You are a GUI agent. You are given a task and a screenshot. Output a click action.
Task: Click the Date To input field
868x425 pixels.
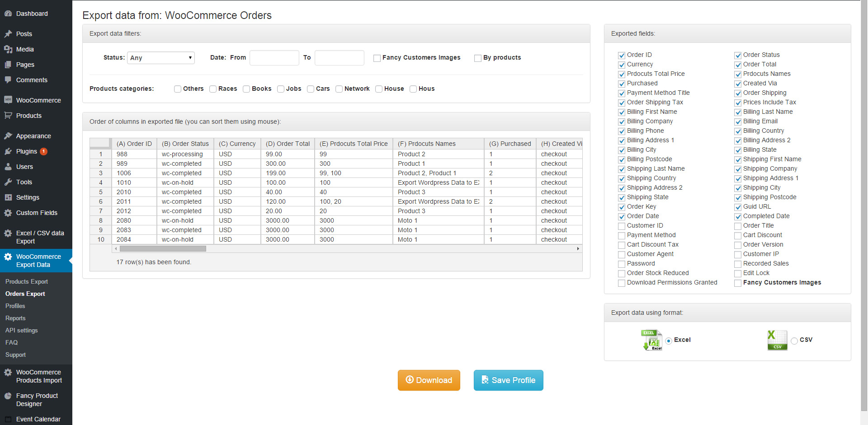(340, 58)
